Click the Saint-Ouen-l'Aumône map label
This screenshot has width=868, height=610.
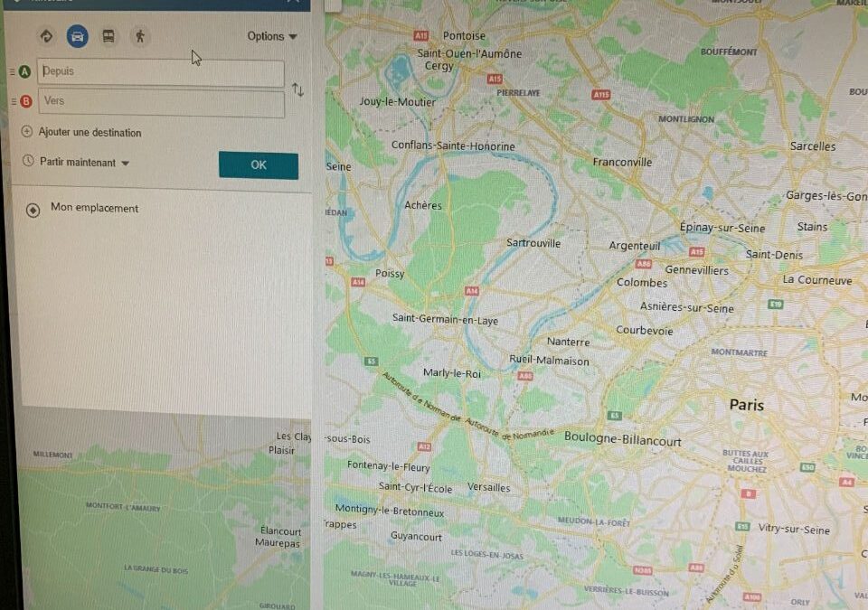click(469, 53)
